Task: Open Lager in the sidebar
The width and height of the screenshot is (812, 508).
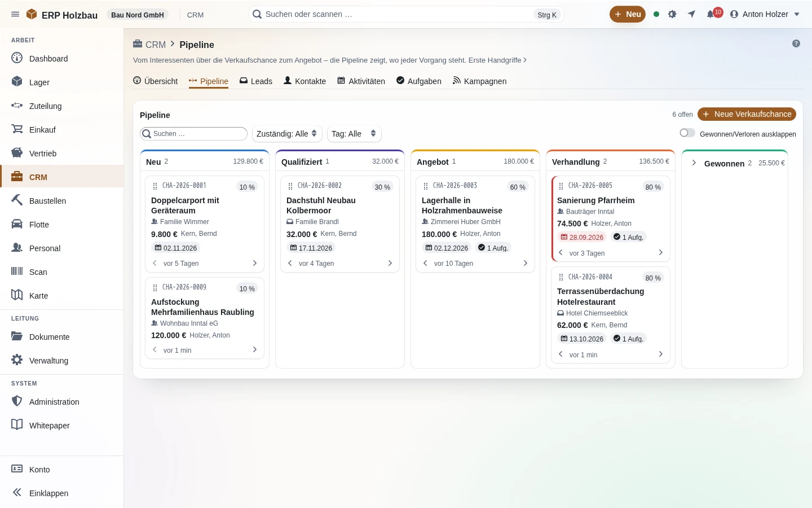Action: coord(62,82)
